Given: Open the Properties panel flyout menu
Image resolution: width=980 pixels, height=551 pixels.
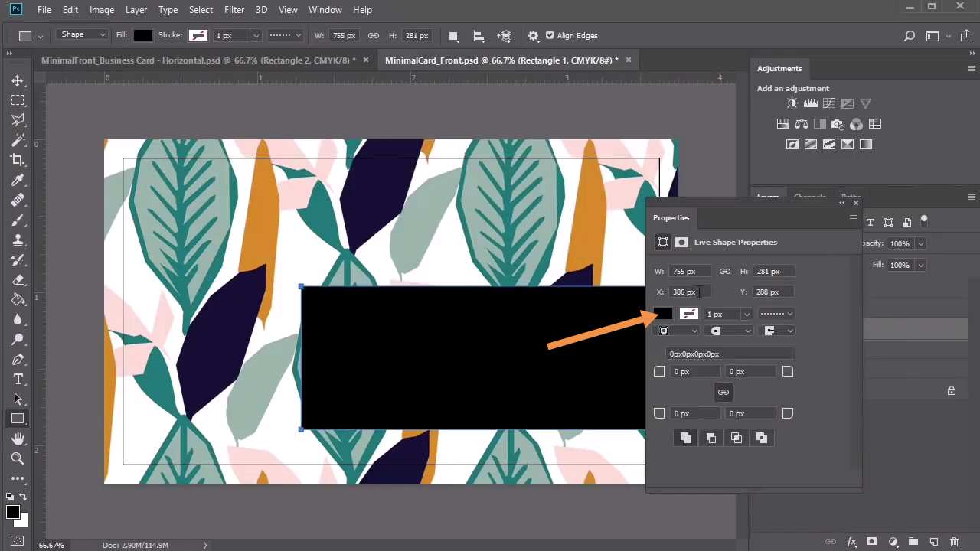Looking at the screenshot, I should pyautogui.click(x=853, y=218).
